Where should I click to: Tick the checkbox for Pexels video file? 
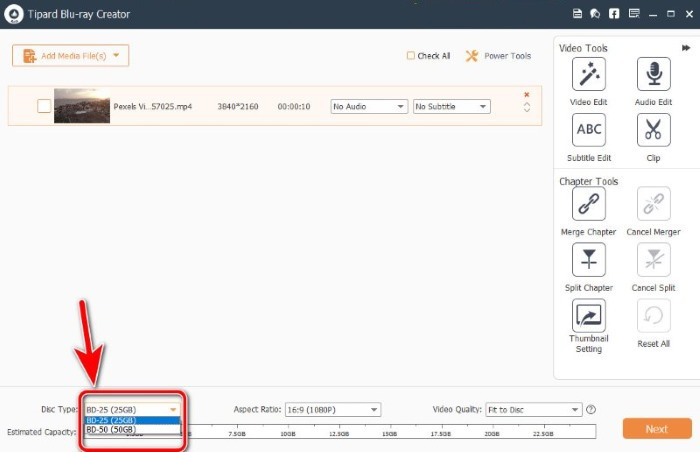[44, 106]
